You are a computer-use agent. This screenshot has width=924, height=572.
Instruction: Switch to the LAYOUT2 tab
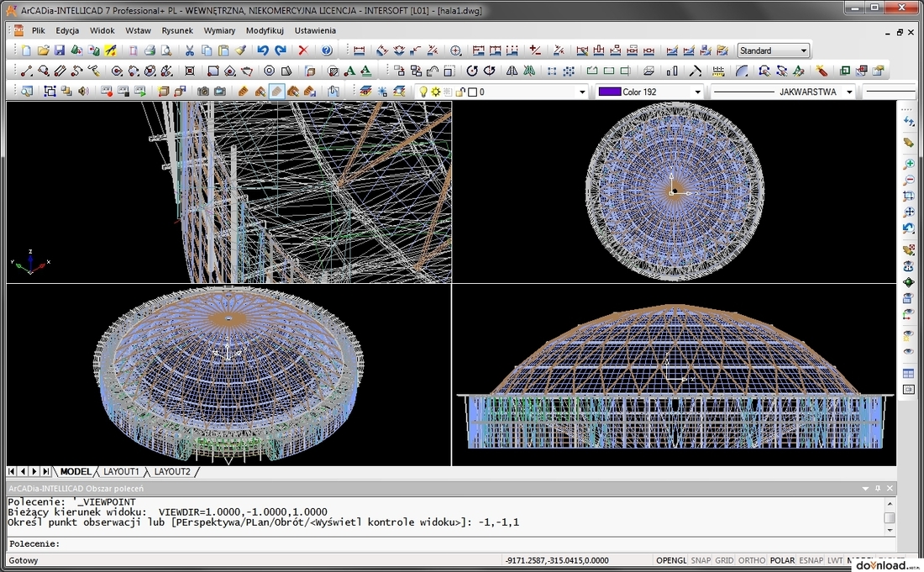[x=172, y=472]
